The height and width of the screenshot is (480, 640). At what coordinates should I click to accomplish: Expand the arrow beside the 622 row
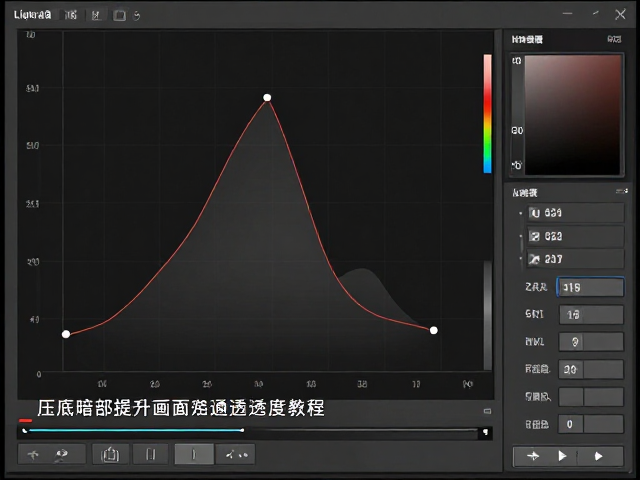coord(520,236)
